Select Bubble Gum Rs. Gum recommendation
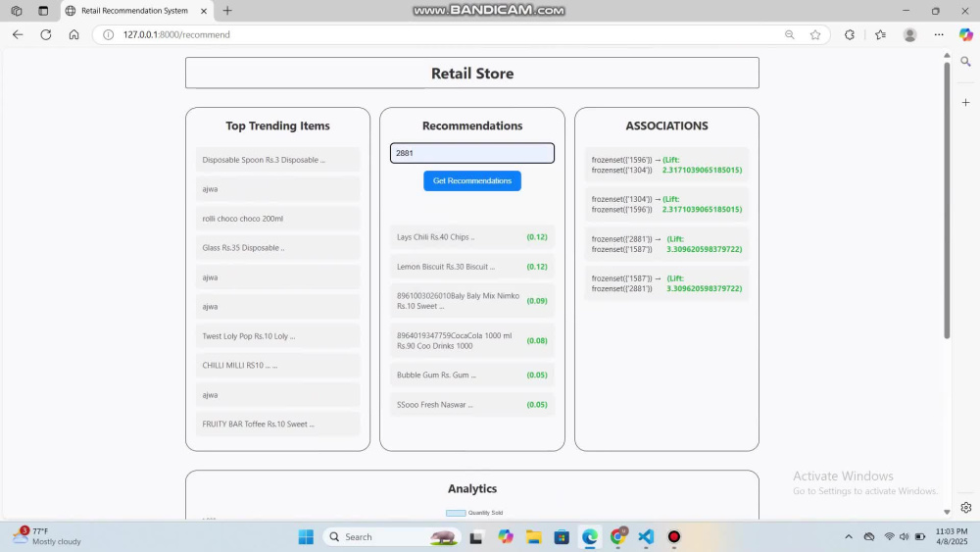The image size is (980, 552). pos(472,376)
